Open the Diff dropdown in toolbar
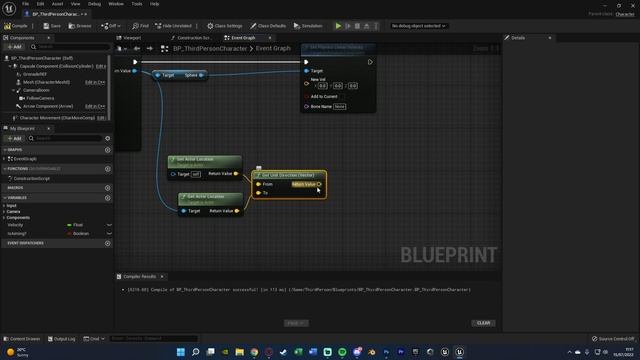Screen dimensions: 640x360 [x=111, y=26]
